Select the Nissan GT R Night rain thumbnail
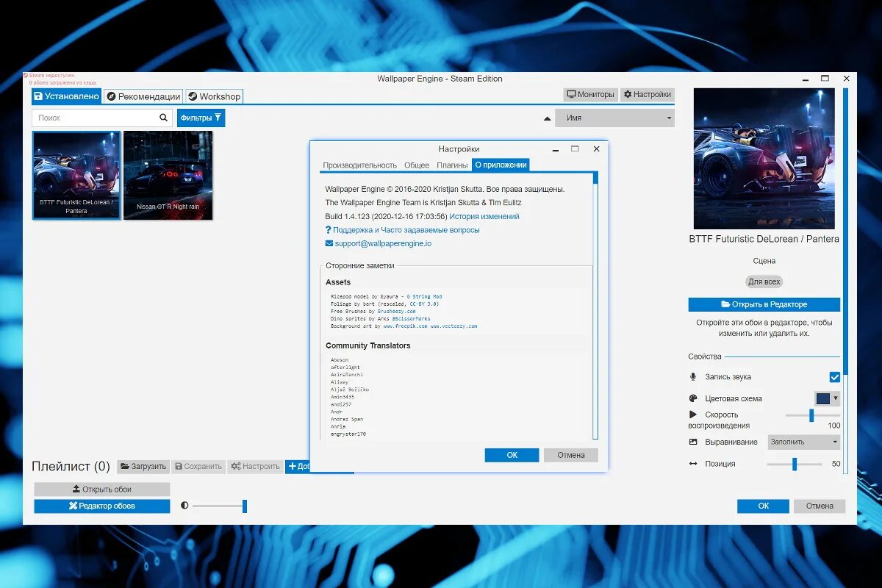This screenshot has height=588, width=882. (168, 176)
